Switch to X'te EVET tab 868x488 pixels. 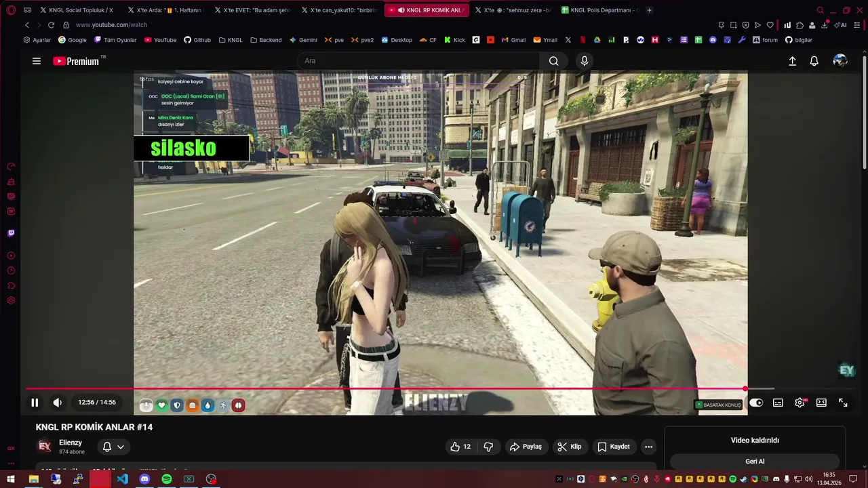coord(252,10)
